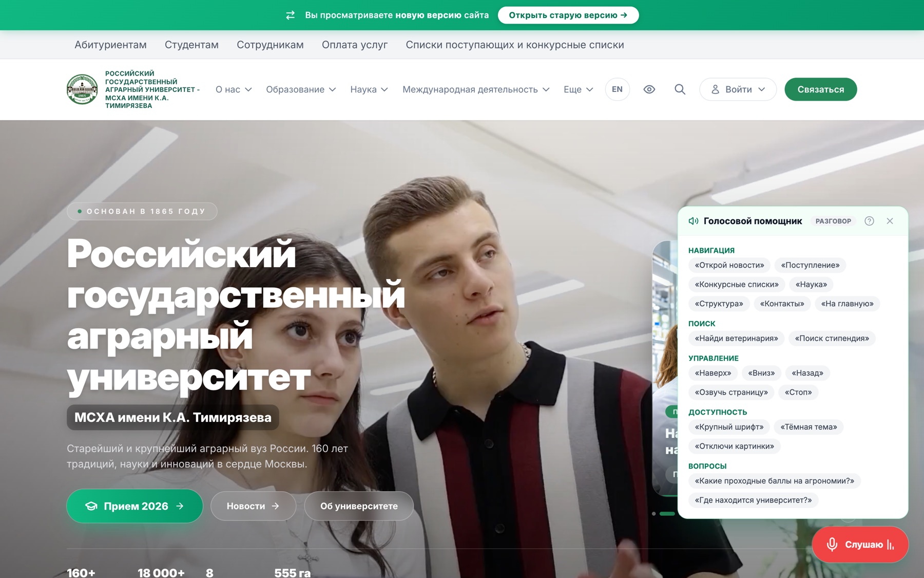Expand the Наука dropdown menu
The height and width of the screenshot is (578, 924).
tap(369, 89)
